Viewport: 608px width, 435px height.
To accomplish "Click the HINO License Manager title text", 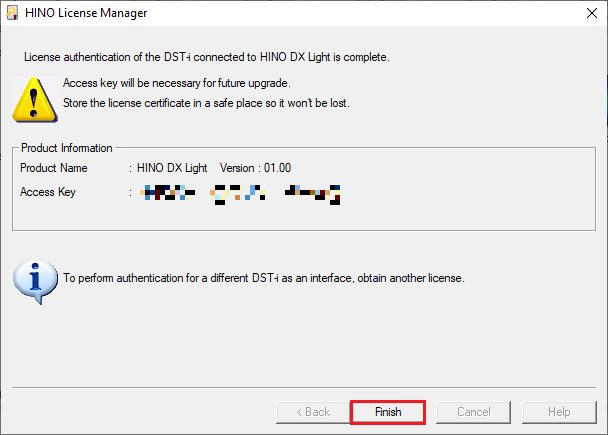I will [x=86, y=13].
